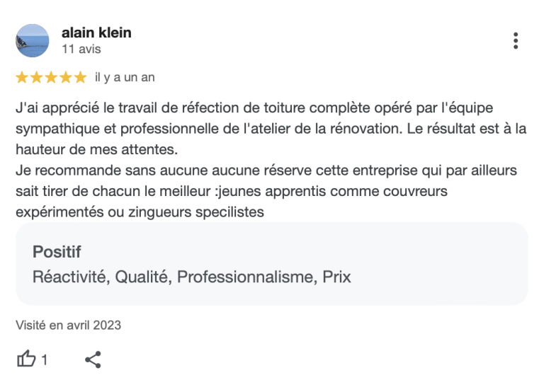Click 'Réactivité, Qualité, Professionnalisme, Prix' attributes

191,277
